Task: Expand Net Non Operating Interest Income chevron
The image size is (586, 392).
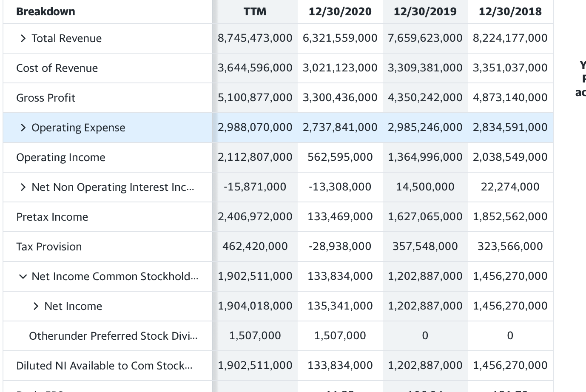Action: (x=23, y=187)
